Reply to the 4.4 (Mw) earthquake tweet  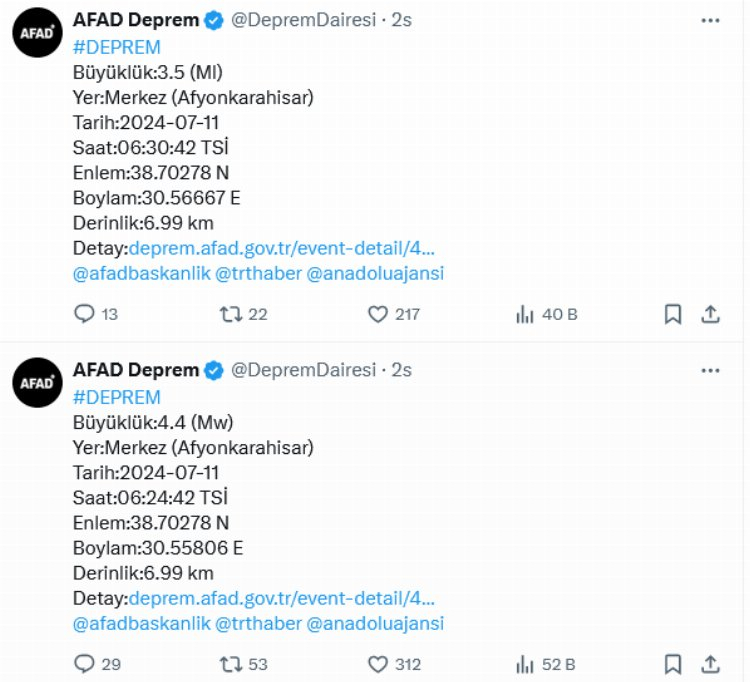pyautogui.click(x=85, y=664)
